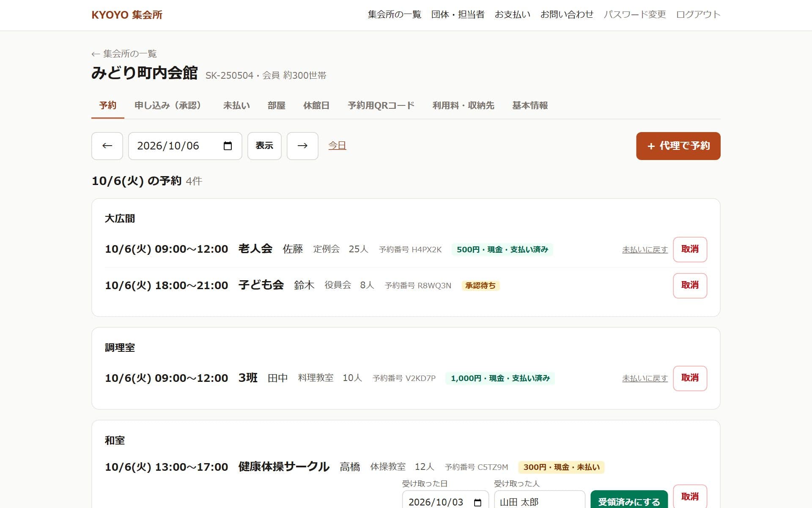Open お支払い navigation item
This screenshot has width=812, height=508.
pos(512,14)
